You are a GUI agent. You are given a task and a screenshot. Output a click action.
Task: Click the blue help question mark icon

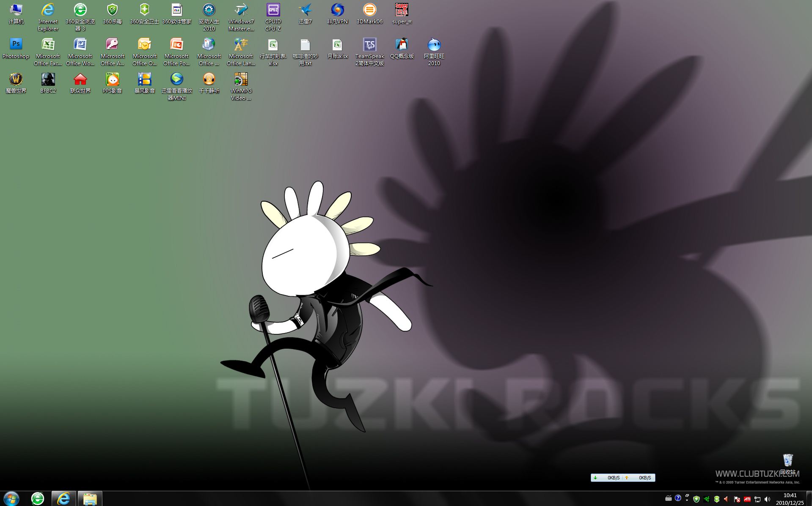pyautogui.click(x=678, y=498)
